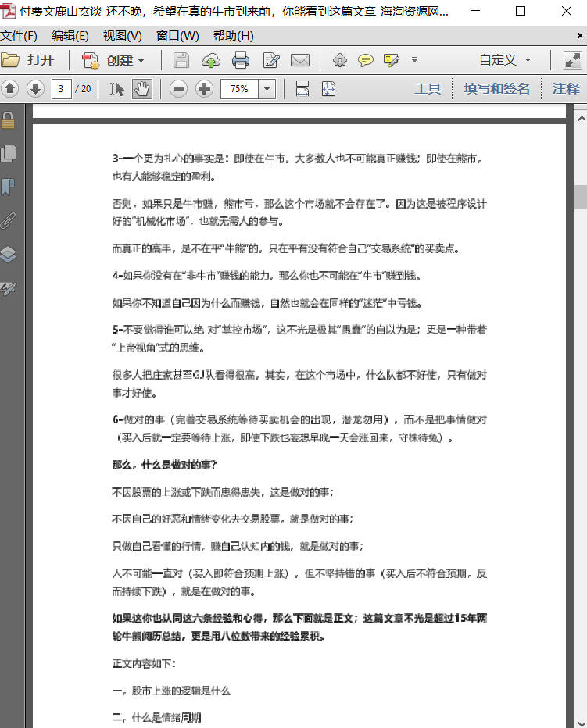The image size is (587, 728).
Task: Click the line 一，股市上涨的逻辑是什么
Action: [171, 691]
